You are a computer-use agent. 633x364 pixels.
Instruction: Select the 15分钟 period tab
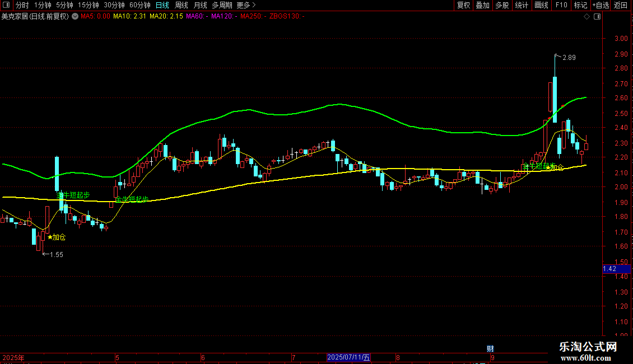88,5
